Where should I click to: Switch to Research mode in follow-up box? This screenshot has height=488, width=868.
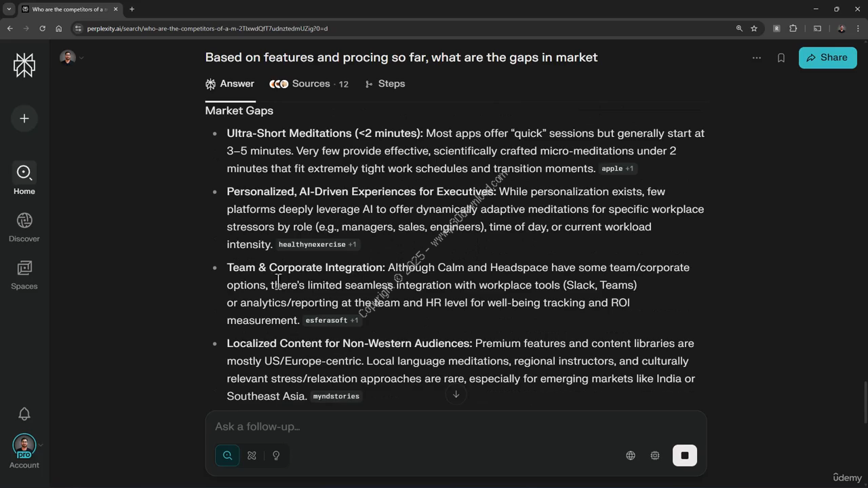[252, 455]
